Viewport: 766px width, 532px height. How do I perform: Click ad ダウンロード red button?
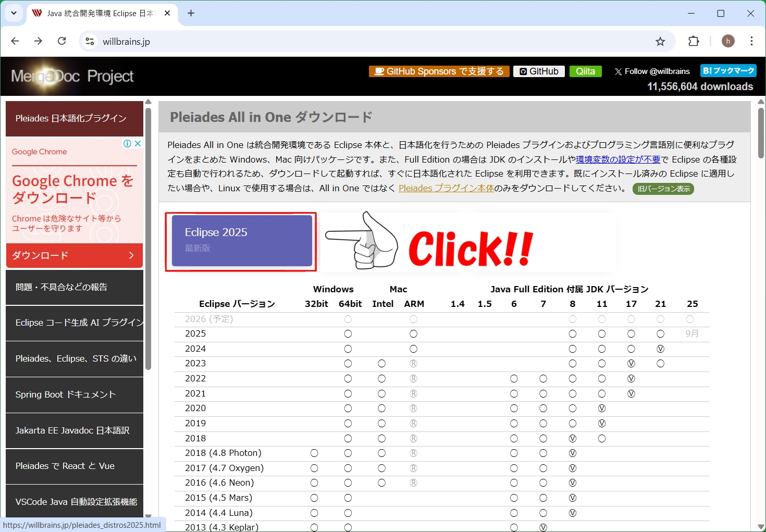point(75,255)
